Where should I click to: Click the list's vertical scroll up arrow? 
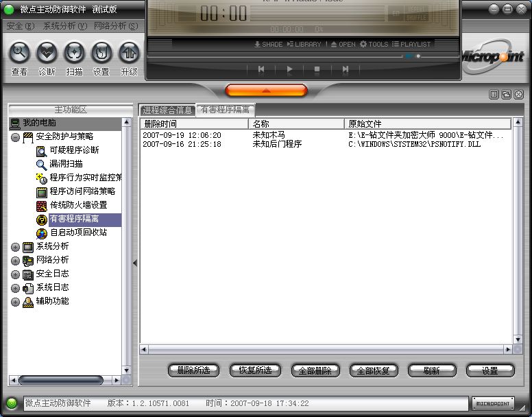518,122
